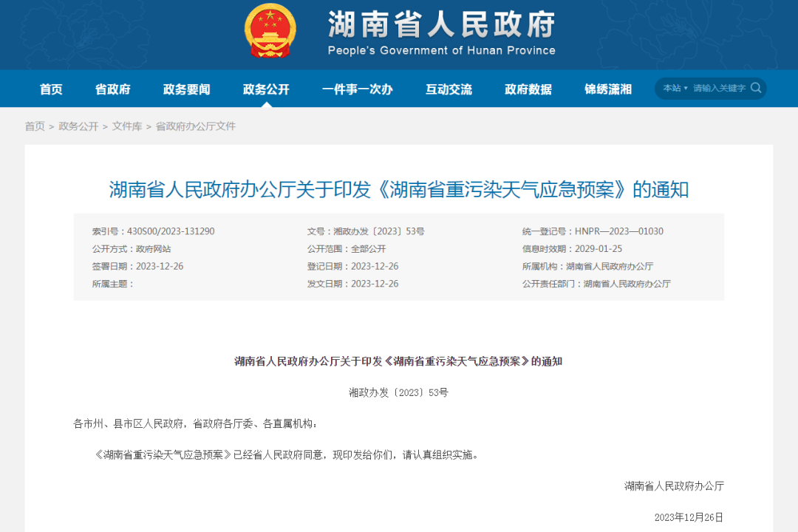The image size is (798, 532).
Task: Click the centered 湘政办发〔2023〕53号 line
Action: pos(398,392)
